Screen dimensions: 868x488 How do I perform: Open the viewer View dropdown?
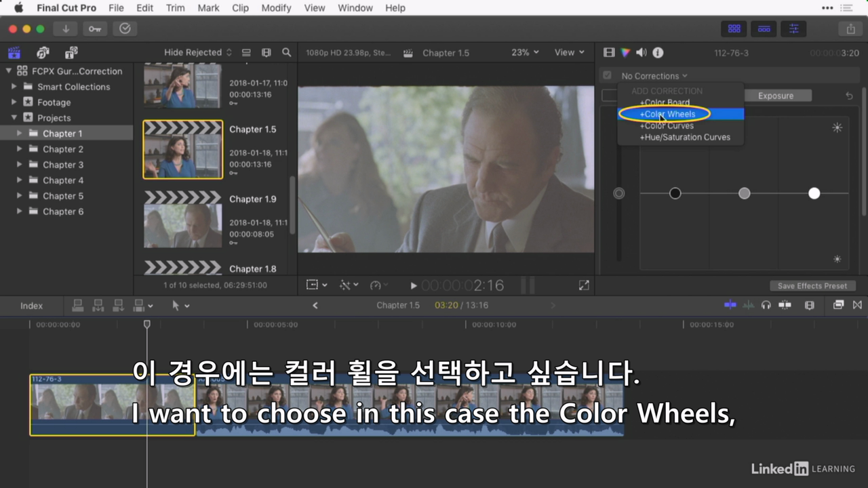569,52
